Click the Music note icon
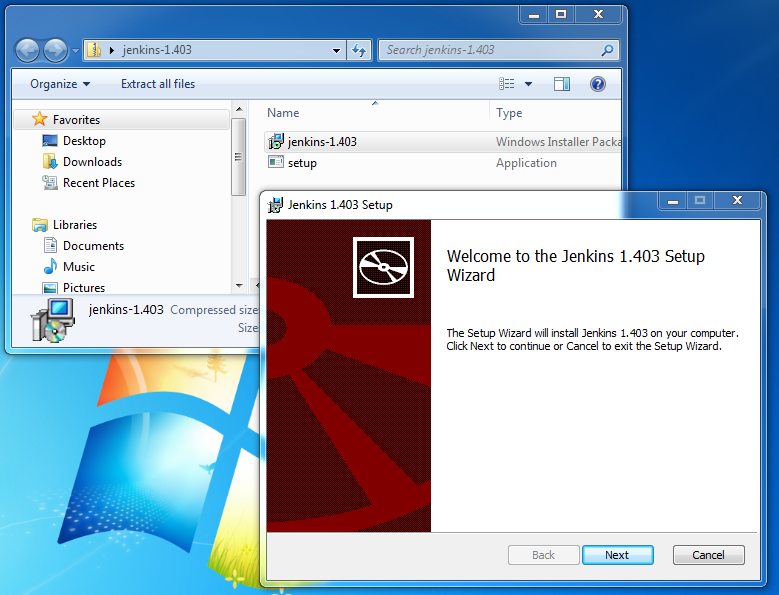This screenshot has height=595, width=779. (x=50, y=266)
